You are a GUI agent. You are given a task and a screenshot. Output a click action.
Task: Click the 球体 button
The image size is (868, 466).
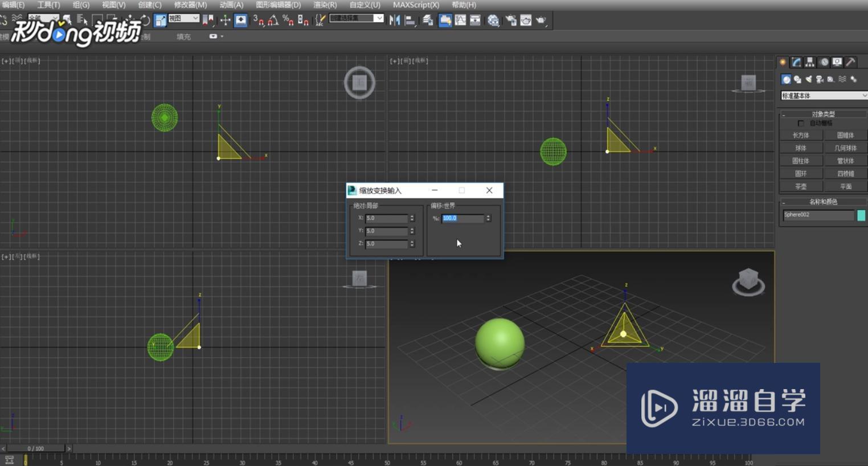800,148
